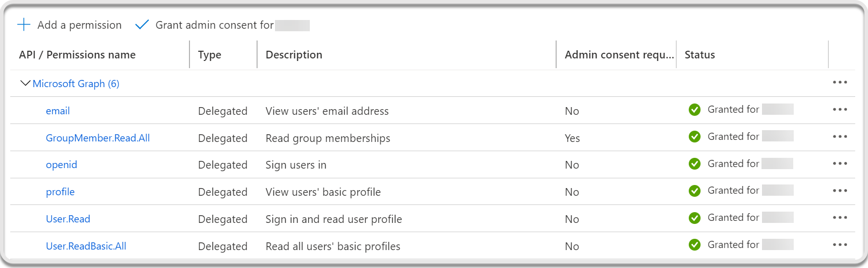Viewport: 868px width, 268px height.
Task: Click the plus icon for Add a permission
Action: tap(24, 25)
